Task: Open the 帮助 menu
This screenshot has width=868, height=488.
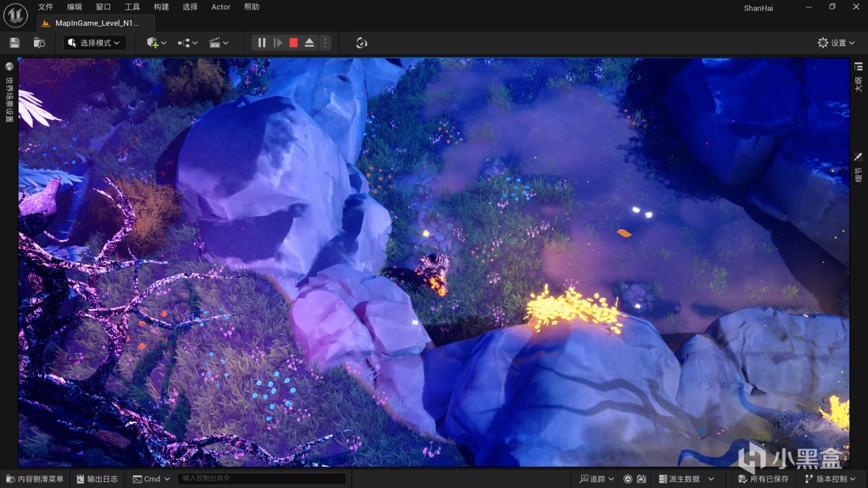Action: click(252, 7)
